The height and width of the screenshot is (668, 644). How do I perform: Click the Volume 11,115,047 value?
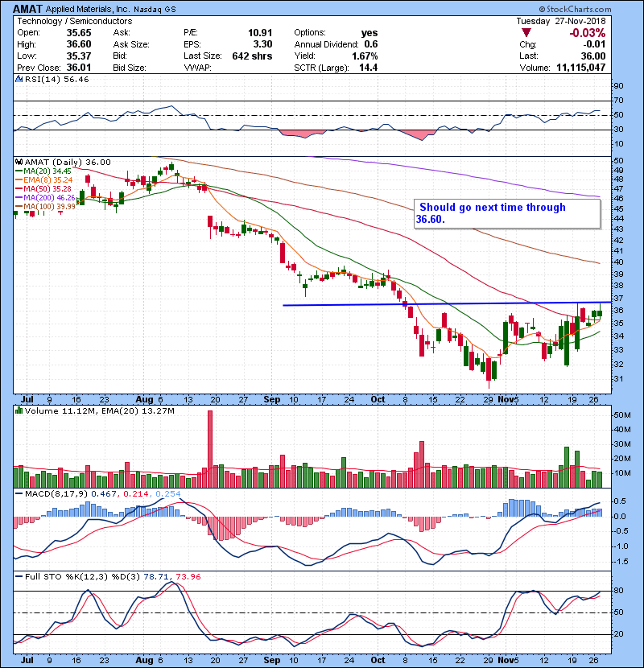click(x=581, y=68)
